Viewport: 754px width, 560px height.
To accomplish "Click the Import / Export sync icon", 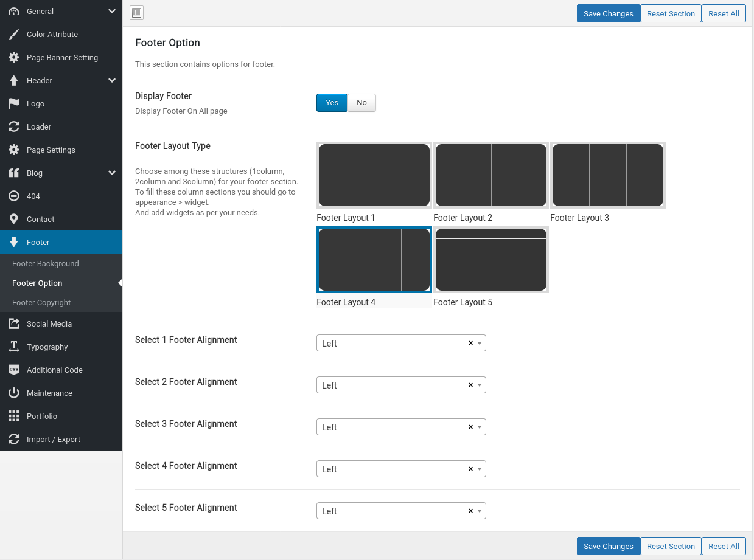I will coord(13,439).
